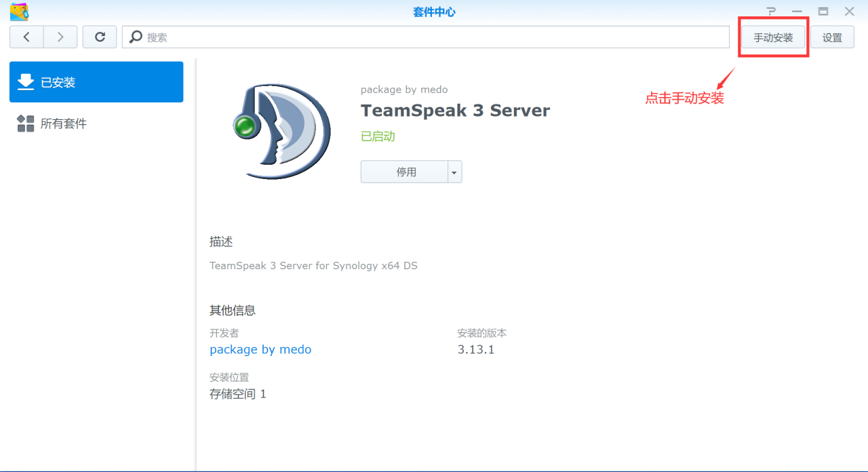Click the 所有套件 grid icon in sidebar
The image size is (868, 472).
[x=26, y=123]
